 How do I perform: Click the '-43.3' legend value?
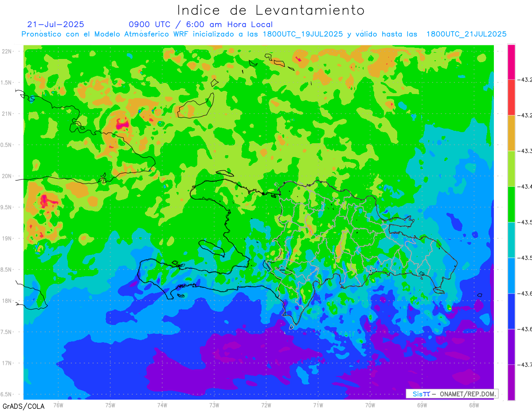pos(525,151)
